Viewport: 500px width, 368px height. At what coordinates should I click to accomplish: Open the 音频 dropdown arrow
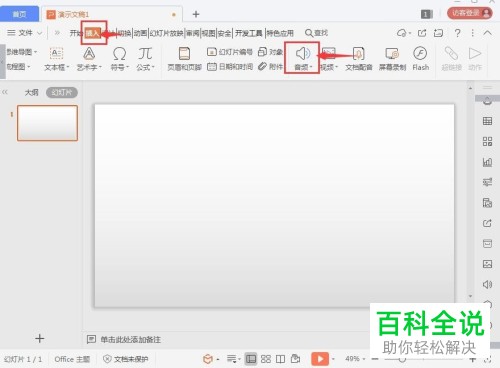tap(311, 67)
